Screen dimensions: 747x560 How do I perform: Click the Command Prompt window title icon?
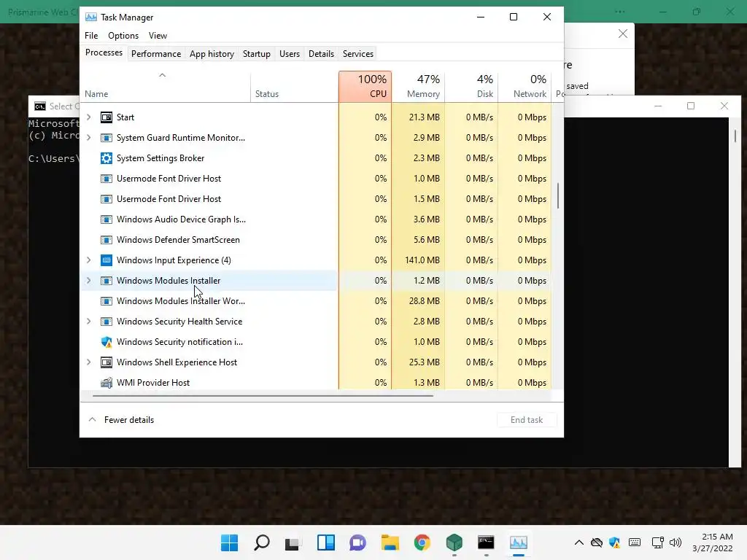[40, 106]
